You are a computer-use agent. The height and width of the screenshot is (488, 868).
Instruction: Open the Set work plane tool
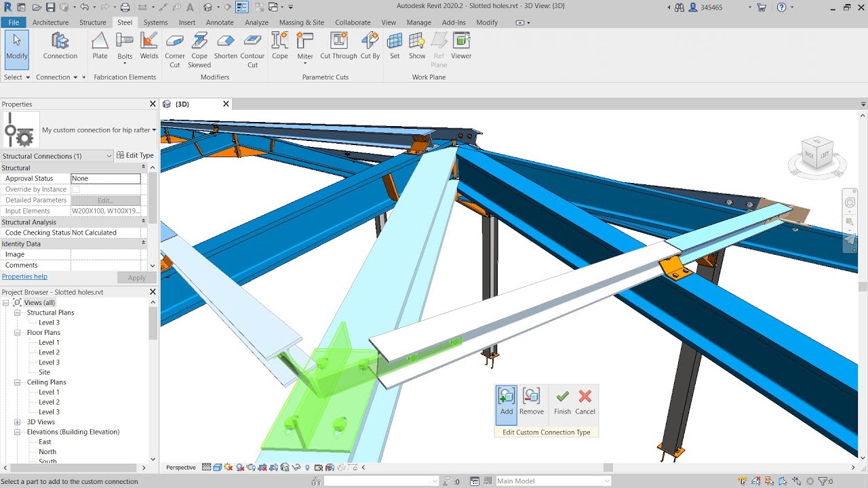395,46
